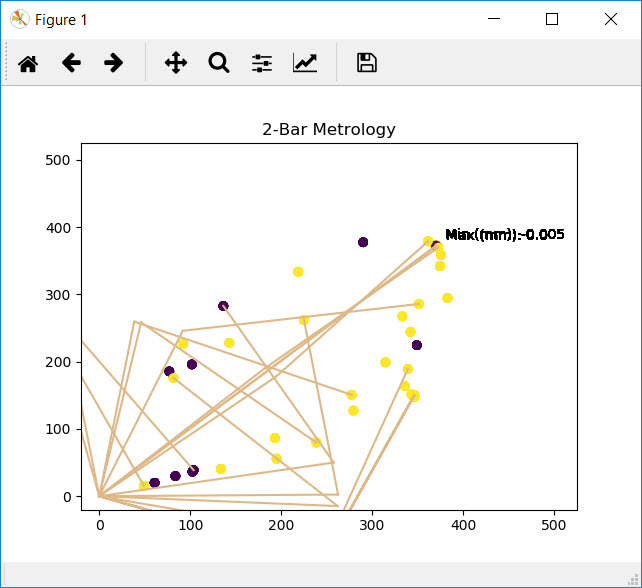
Task: Click the rightmost yellow data point
Action: (447, 298)
